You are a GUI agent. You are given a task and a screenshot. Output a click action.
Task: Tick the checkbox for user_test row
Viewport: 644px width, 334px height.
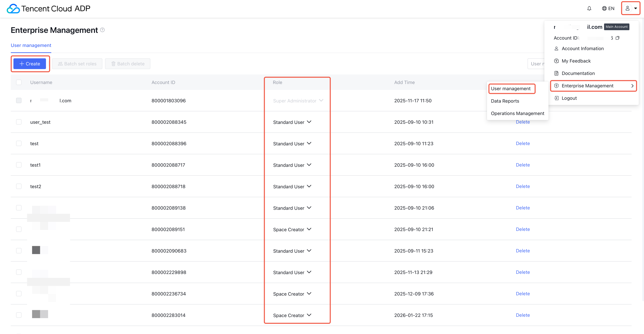tap(19, 122)
